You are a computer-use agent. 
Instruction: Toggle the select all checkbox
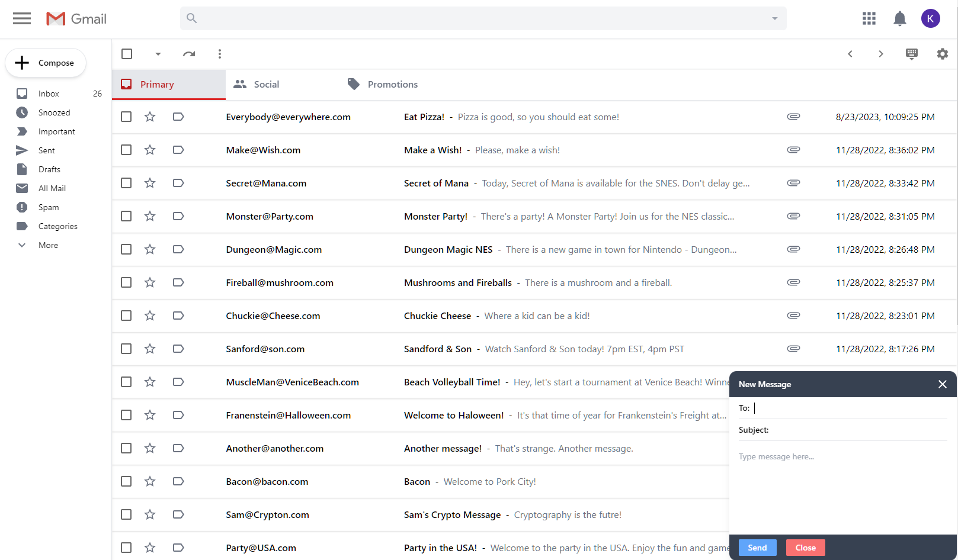click(127, 54)
